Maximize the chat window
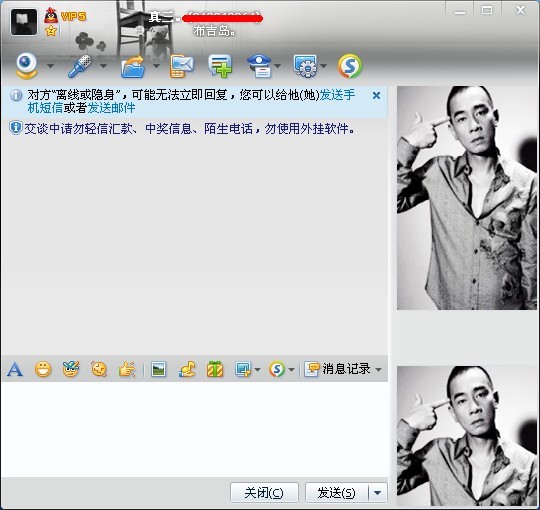 (x=487, y=11)
